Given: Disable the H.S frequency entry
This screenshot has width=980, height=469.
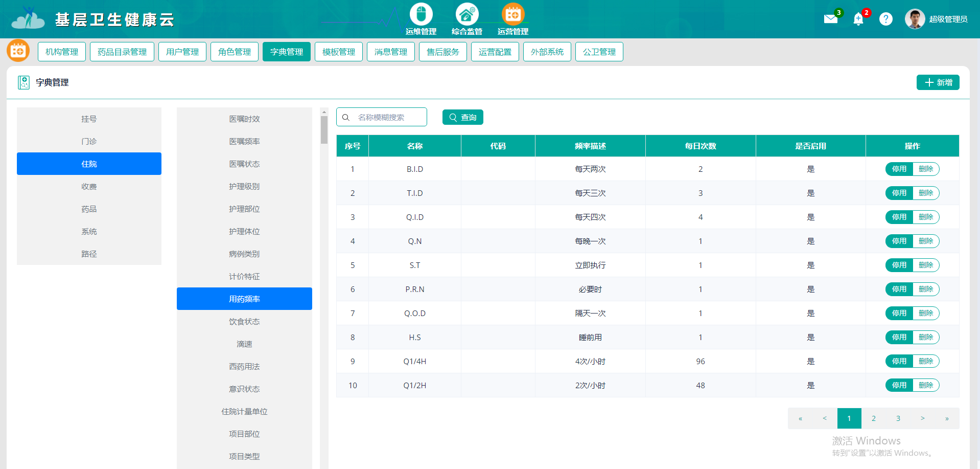Looking at the screenshot, I should pos(899,337).
